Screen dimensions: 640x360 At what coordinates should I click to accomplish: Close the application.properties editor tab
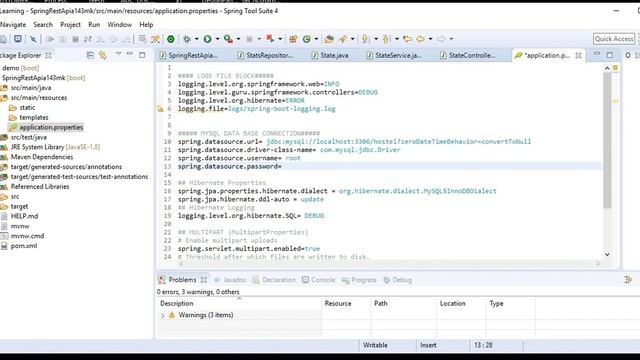pos(578,55)
